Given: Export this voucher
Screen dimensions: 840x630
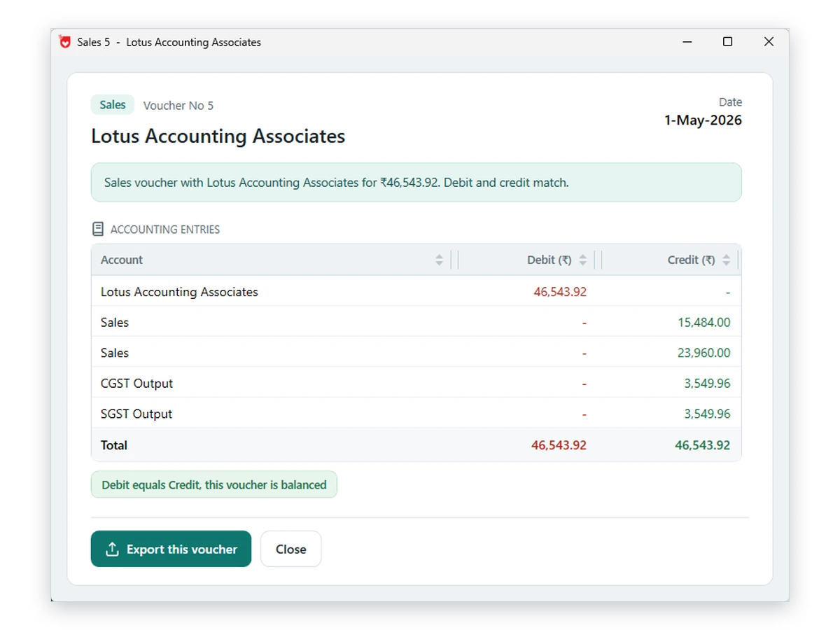Looking at the screenshot, I should click(x=171, y=549).
